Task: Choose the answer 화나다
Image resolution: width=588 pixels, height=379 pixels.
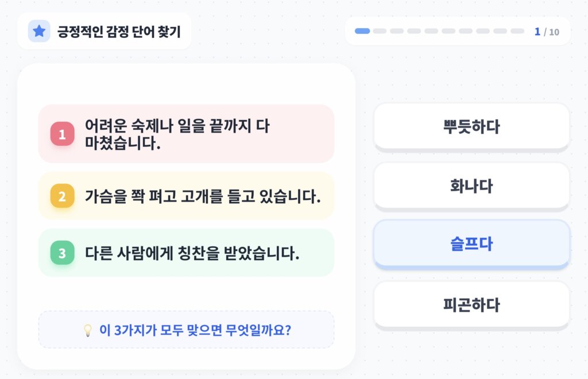Action: click(x=471, y=185)
